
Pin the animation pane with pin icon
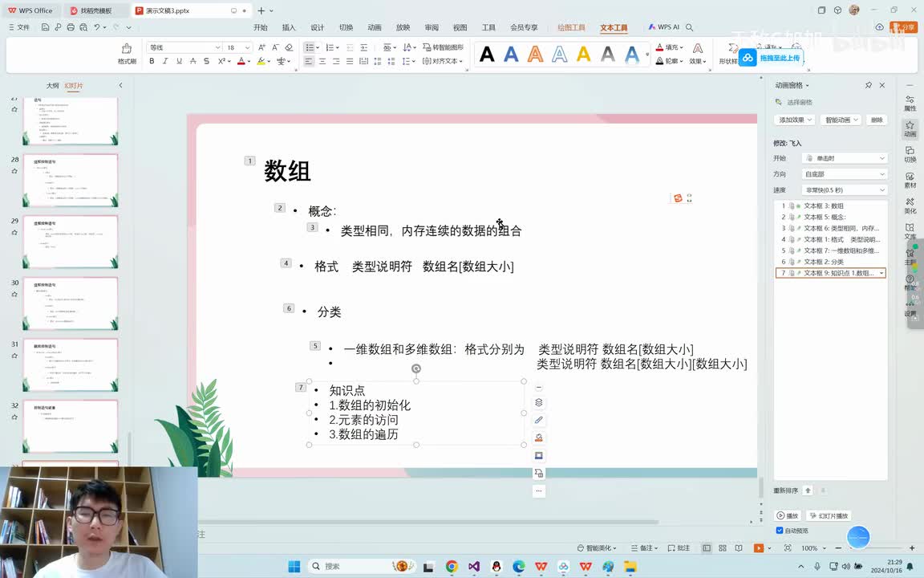pos(869,86)
